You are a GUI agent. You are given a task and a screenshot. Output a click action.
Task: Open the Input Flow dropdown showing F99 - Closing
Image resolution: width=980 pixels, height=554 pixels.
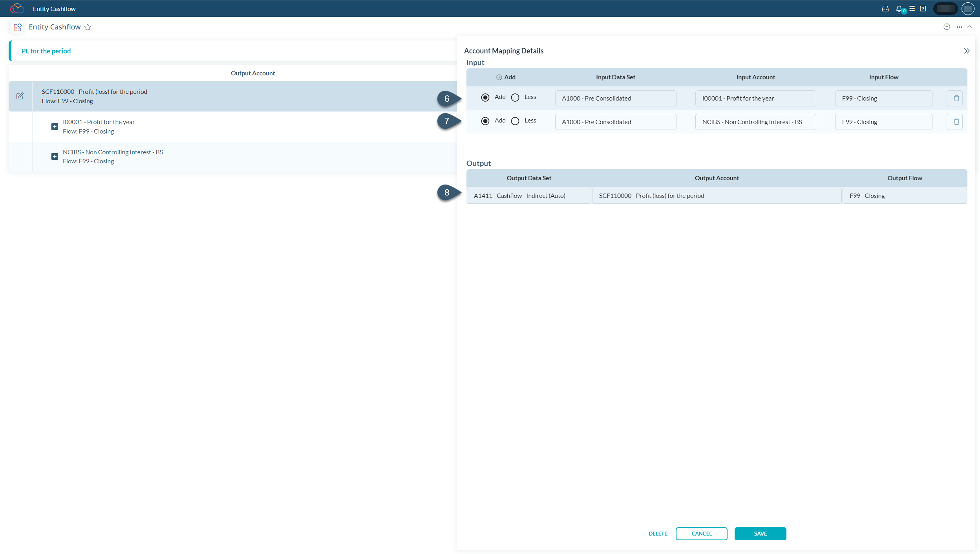(x=883, y=98)
